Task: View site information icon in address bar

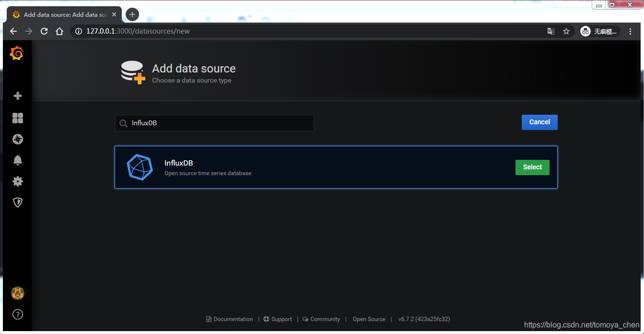Action: coord(79,31)
